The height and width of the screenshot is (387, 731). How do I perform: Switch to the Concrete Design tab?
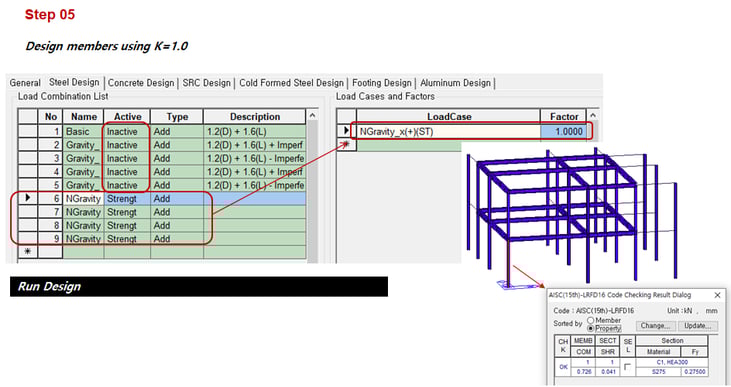(x=141, y=83)
